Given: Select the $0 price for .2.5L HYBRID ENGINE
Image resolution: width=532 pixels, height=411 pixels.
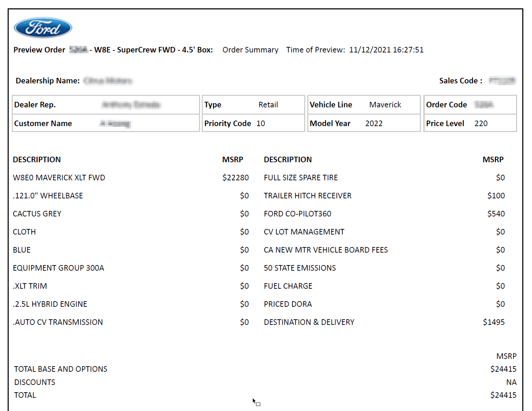Looking at the screenshot, I should pos(244,304).
